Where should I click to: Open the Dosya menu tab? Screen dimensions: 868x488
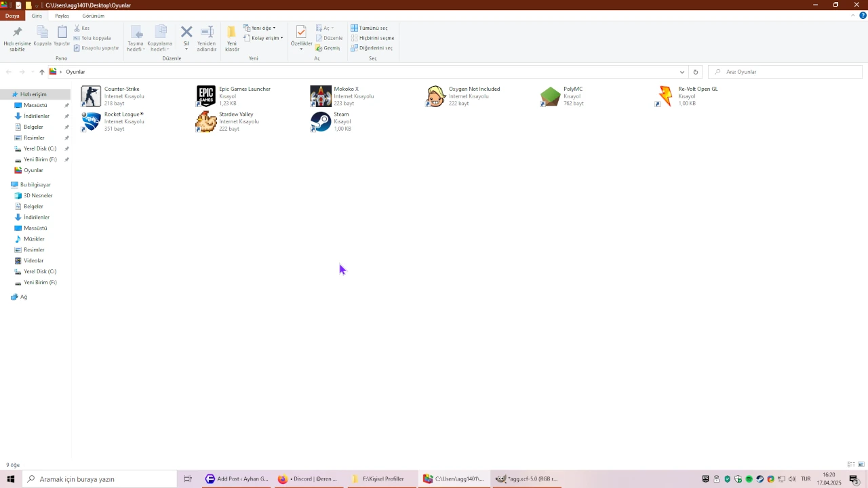[12, 16]
